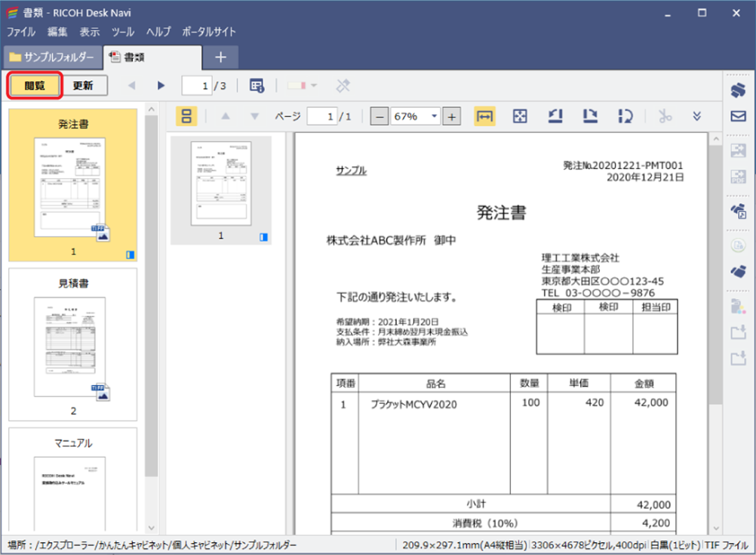Click document list scrollbar down arrow

coord(152,528)
